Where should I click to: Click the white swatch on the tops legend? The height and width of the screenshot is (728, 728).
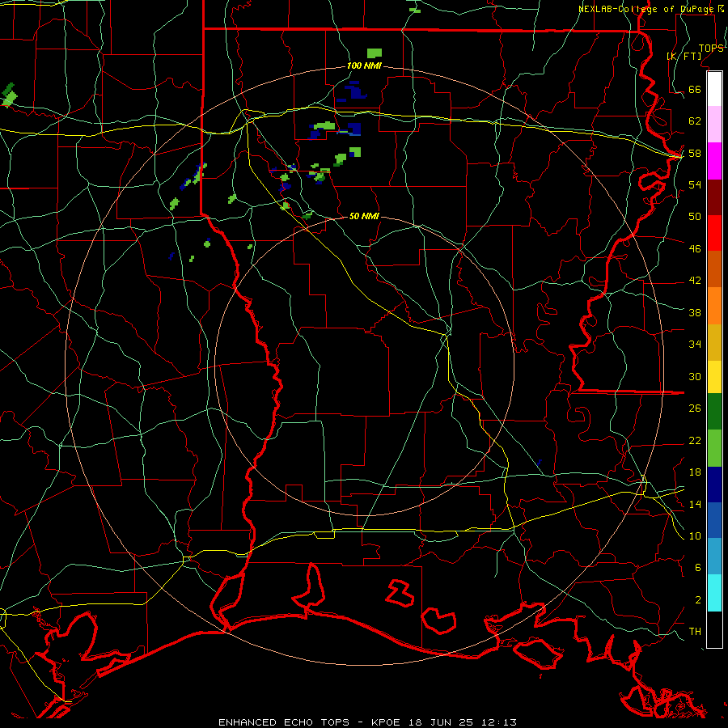point(714,89)
